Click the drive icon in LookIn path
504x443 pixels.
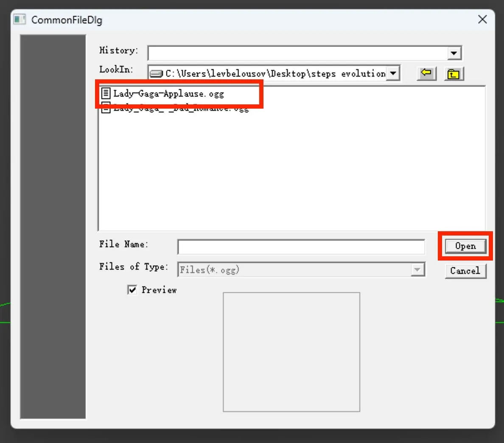pyautogui.click(x=156, y=74)
